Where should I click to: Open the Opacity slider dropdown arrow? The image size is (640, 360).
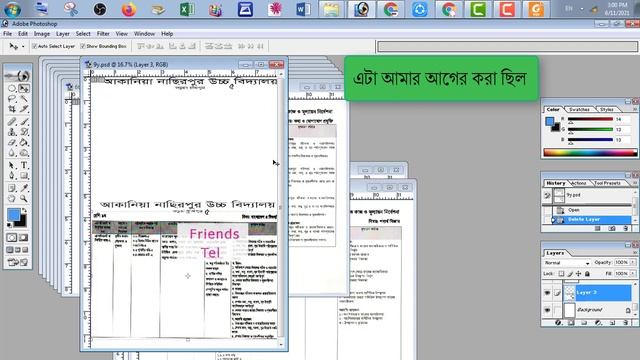click(x=633, y=262)
